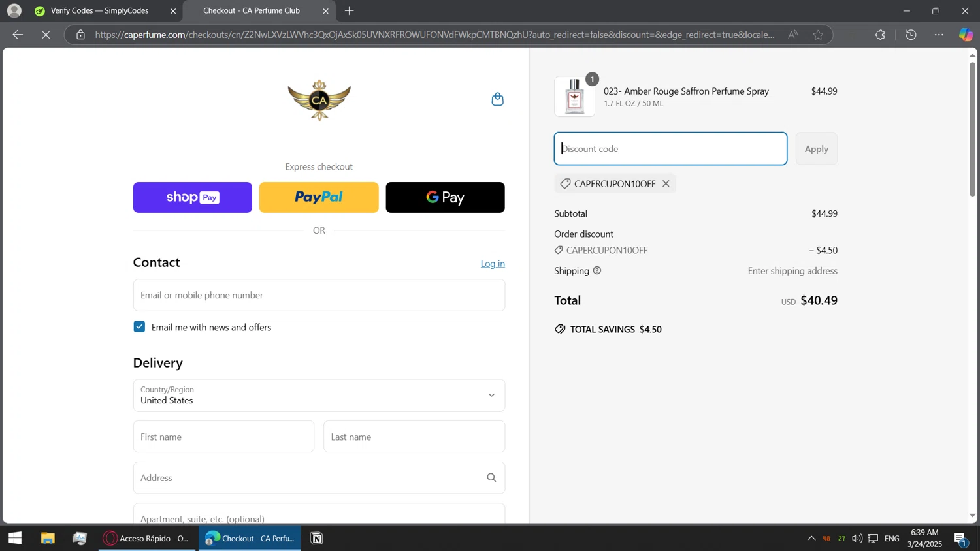Click the address search magnifier icon

[491, 478]
